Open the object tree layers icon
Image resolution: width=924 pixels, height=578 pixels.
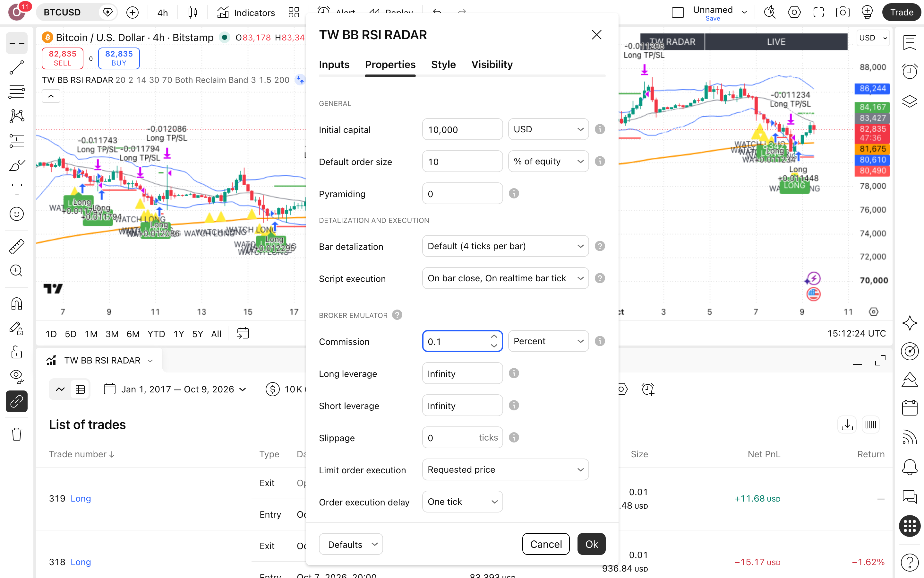pos(910,101)
